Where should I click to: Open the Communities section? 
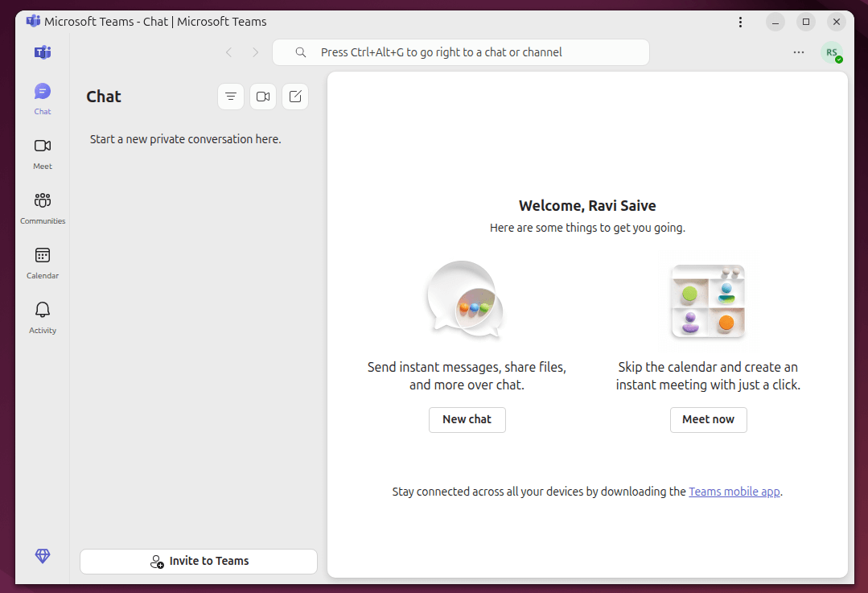point(42,206)
